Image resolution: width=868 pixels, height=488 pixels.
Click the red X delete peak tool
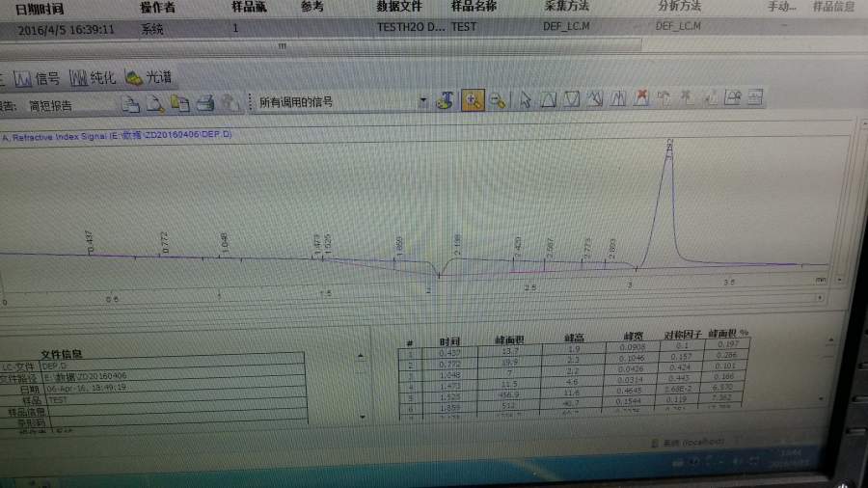point(641,98)
